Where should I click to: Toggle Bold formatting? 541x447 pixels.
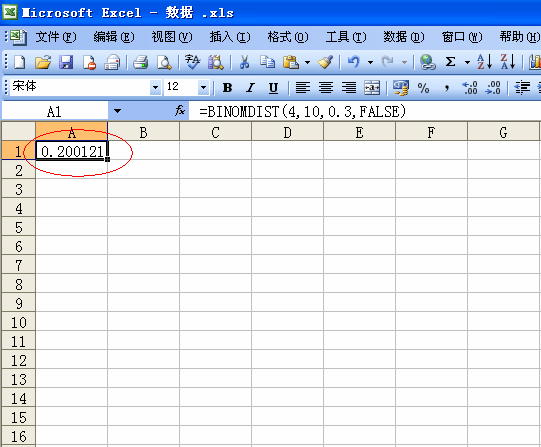(x=227, y=88)
